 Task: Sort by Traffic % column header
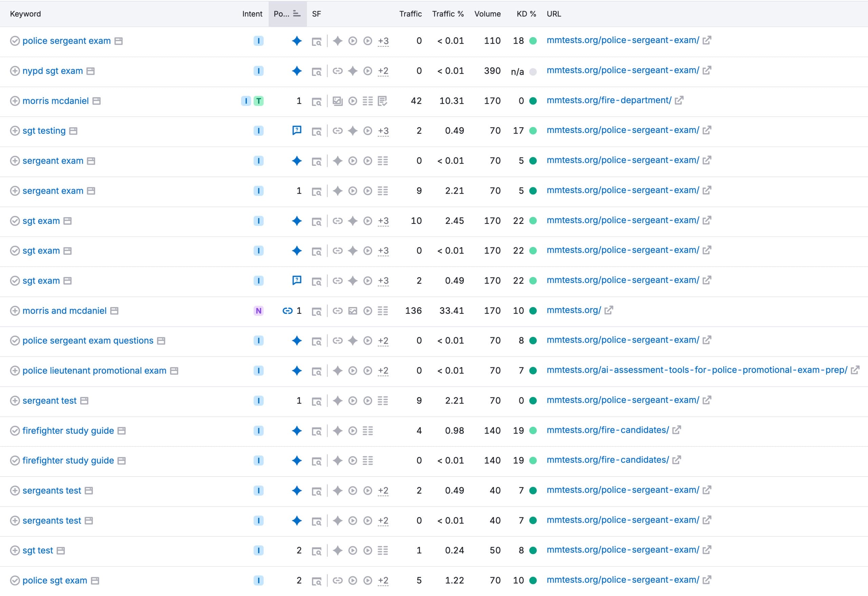[448, 14]
